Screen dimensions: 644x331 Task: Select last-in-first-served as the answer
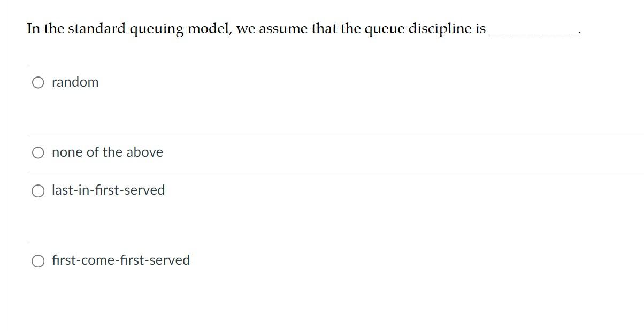(37, 190)
